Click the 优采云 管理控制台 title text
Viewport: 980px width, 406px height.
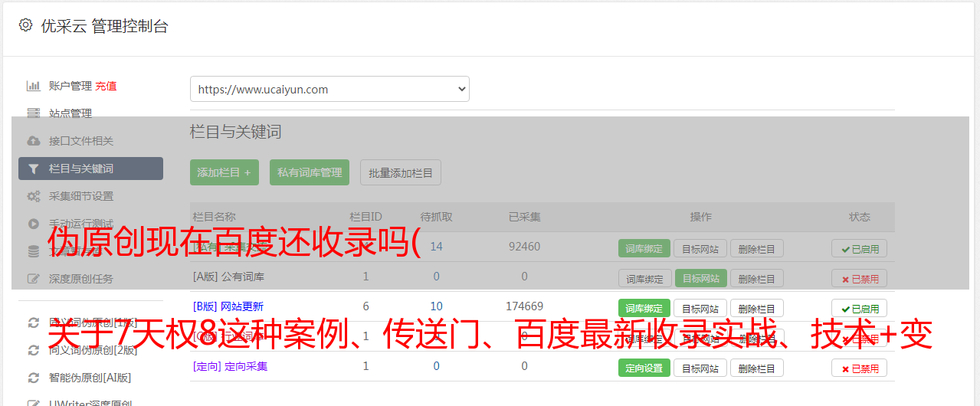click(x=104, y=26)
